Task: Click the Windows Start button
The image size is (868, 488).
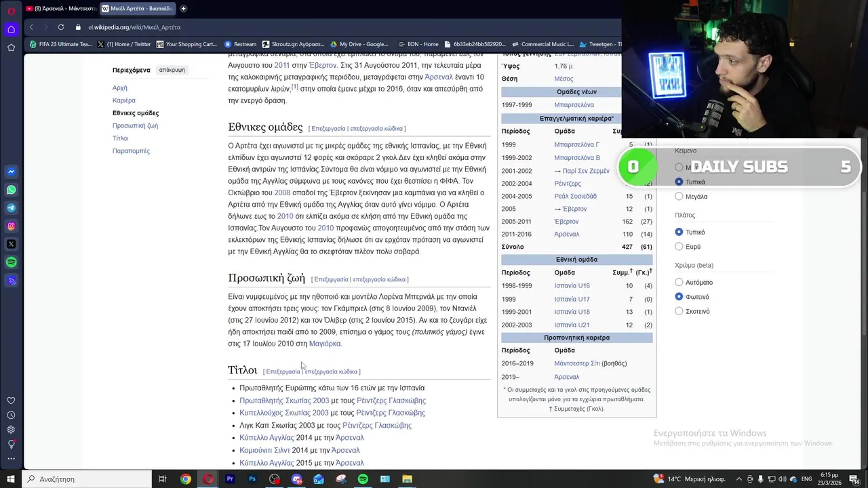Action: [x=10, y=479]
